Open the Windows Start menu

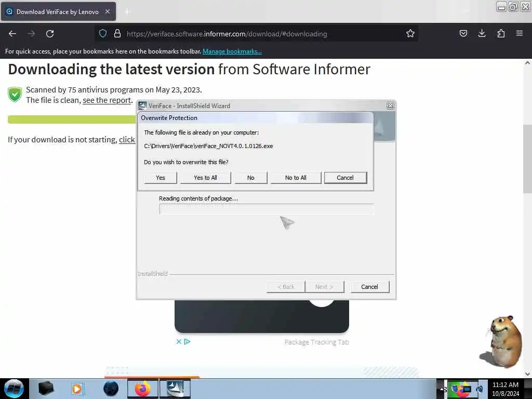point(14,389)
